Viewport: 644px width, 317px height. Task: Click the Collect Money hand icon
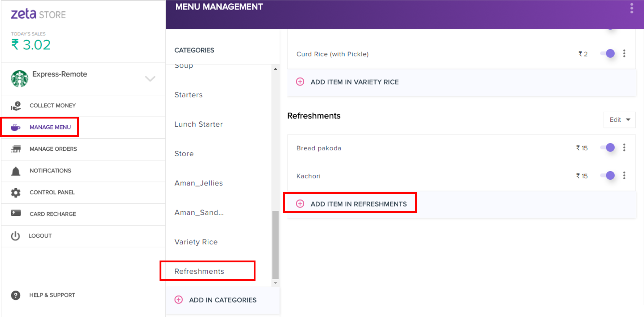click(16, 106)
